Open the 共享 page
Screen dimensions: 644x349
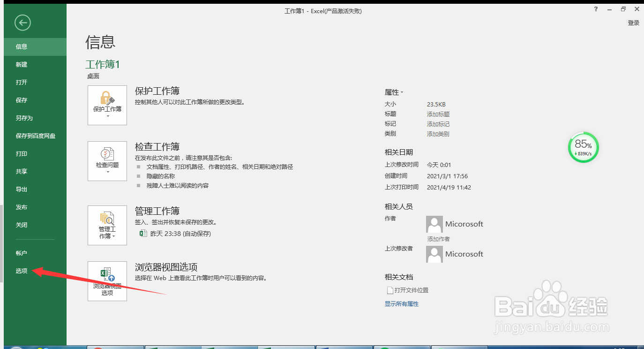[35, 171]
